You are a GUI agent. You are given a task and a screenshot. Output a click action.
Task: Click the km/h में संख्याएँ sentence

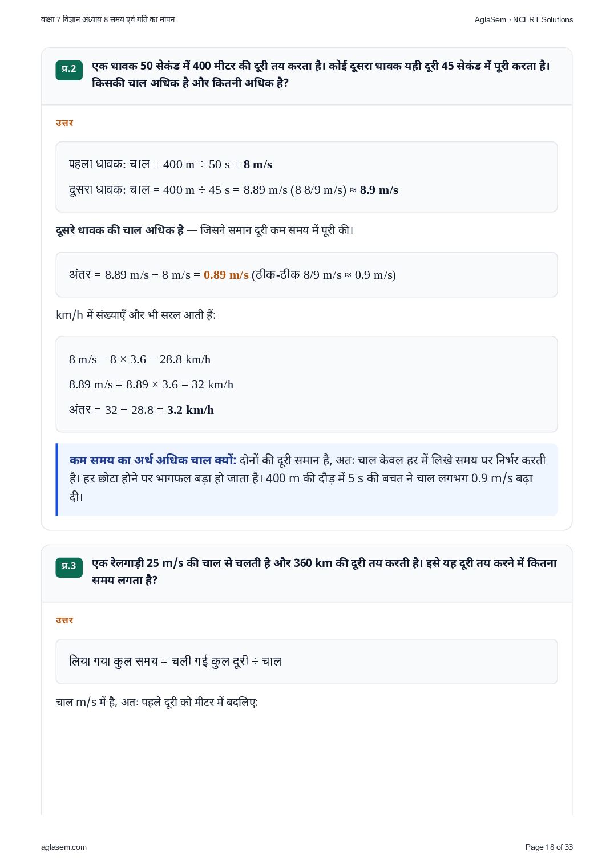[x=136, y=315]
